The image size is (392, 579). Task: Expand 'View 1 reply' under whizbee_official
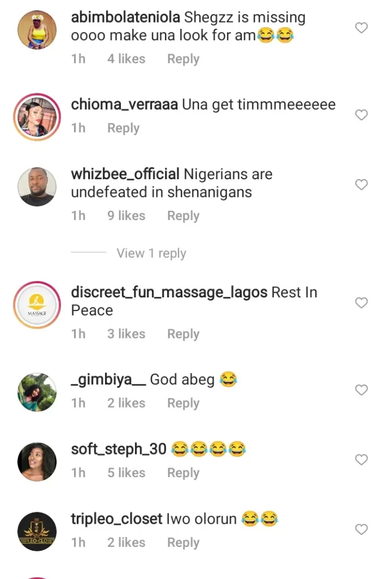click(x=151, y=253)
